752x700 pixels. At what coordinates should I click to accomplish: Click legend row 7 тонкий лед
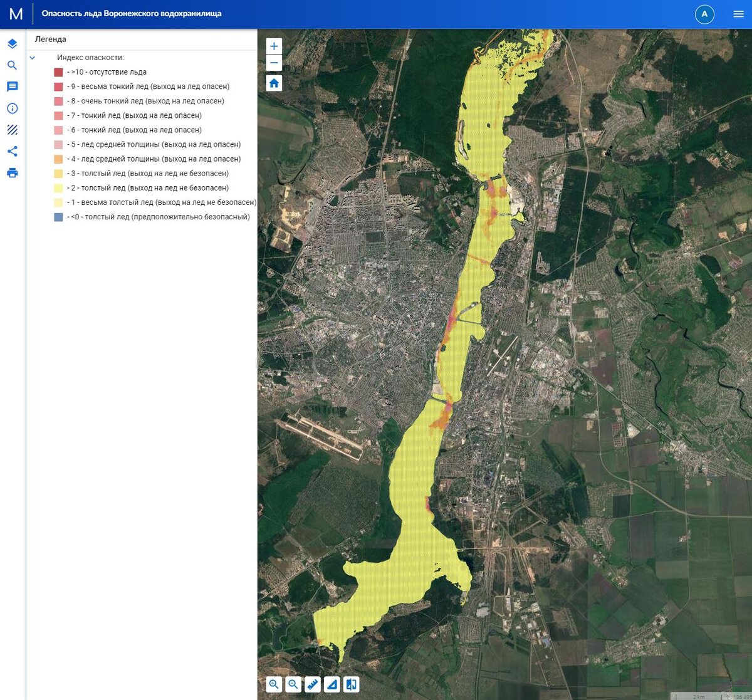click(x=128, y=115)
